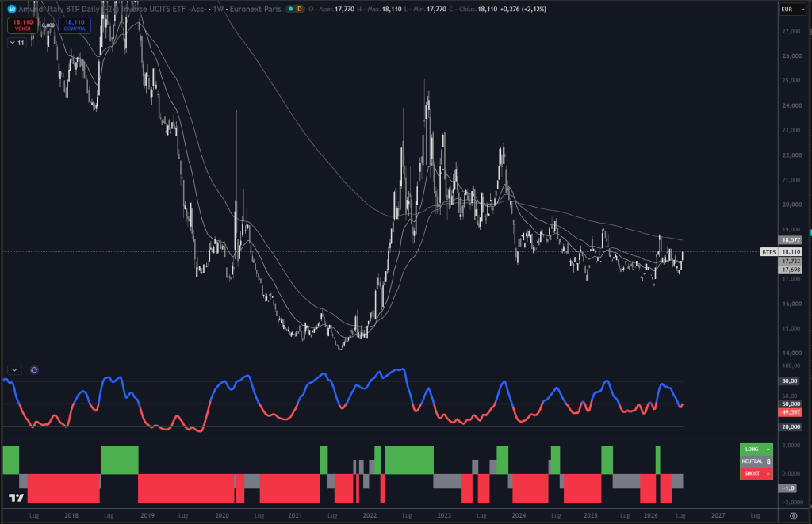This screenshot has height=524, width=812.
Task: Click the Amundi symbol logo icon
Action: pyautogui.click(x=11, y=9)
